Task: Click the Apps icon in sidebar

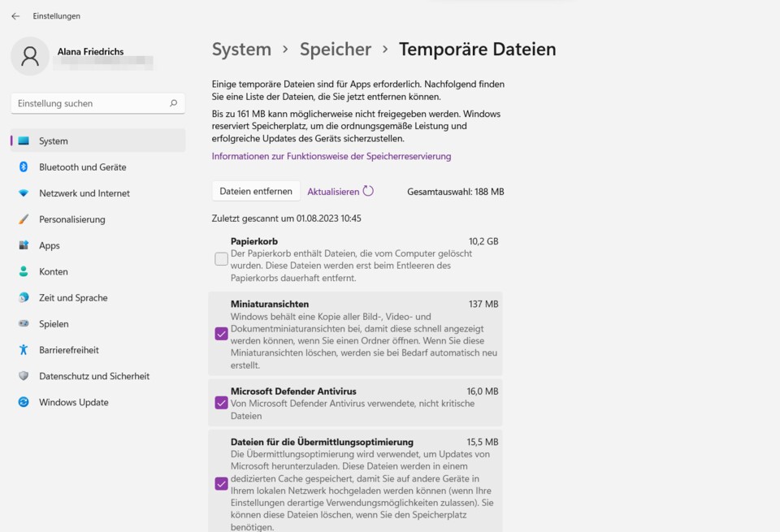Action: (24, 245)
